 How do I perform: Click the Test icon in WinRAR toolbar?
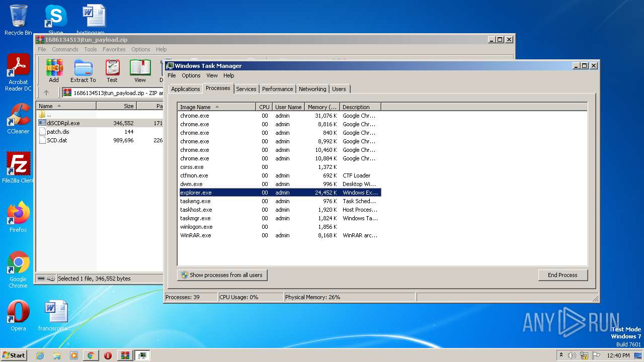tap(112, 71)
